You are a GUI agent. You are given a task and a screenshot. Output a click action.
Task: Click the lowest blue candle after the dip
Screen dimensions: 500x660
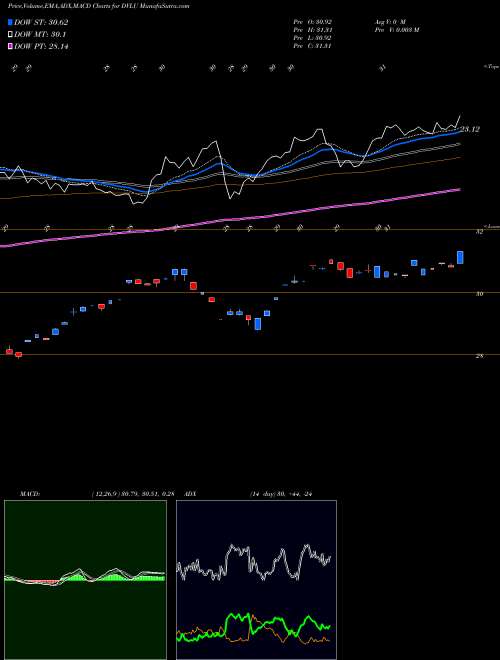258,324
